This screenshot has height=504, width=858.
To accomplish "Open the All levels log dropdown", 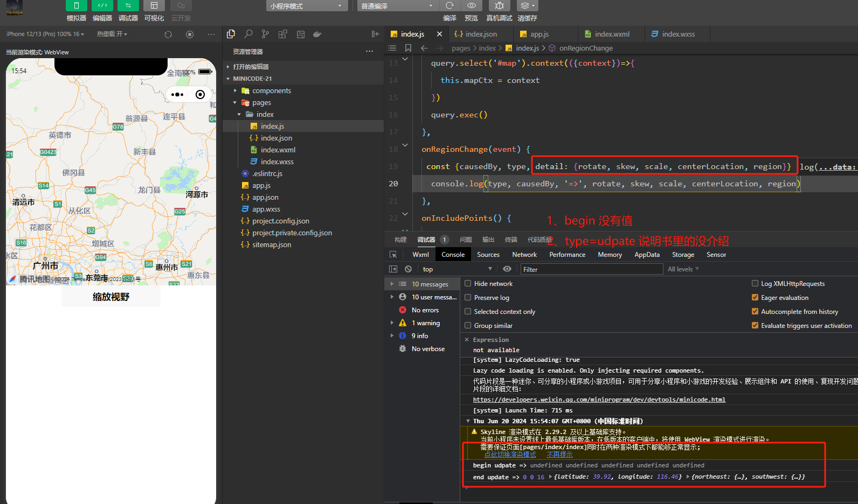I will tap(683, 269).
